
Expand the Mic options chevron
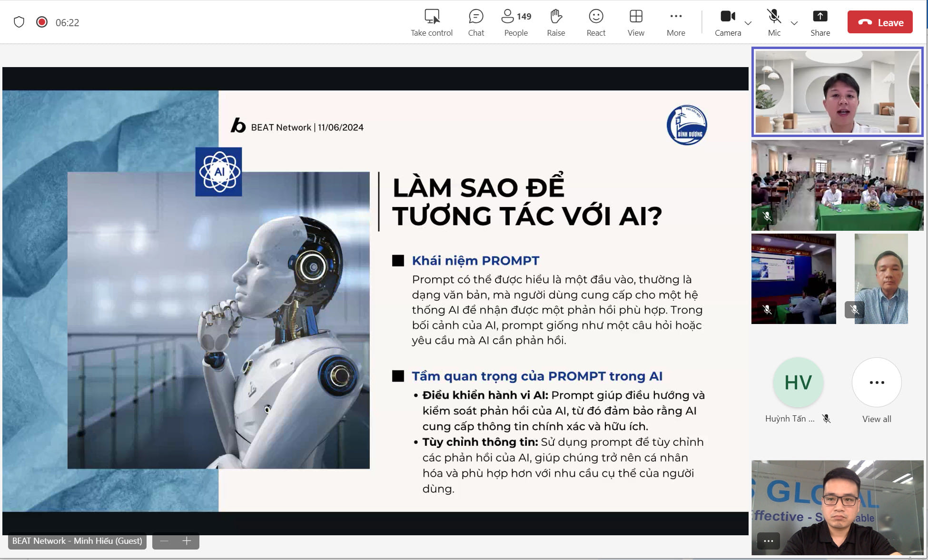794,23
